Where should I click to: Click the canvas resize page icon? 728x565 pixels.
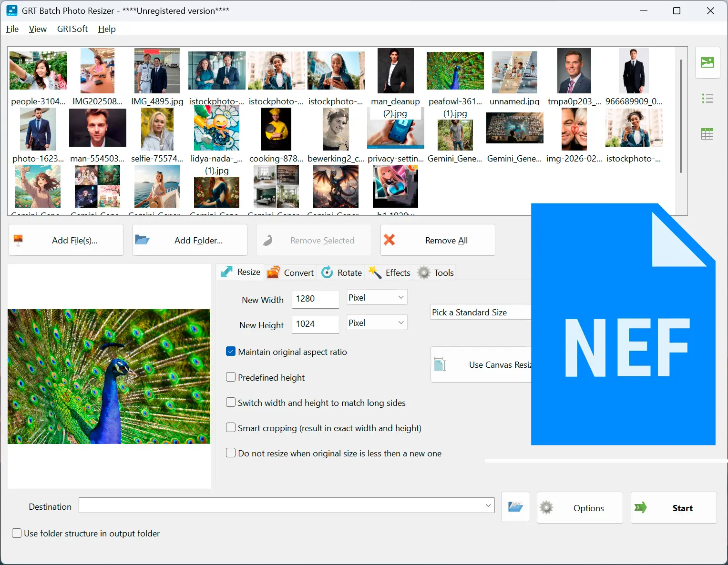tap(440, 364)
